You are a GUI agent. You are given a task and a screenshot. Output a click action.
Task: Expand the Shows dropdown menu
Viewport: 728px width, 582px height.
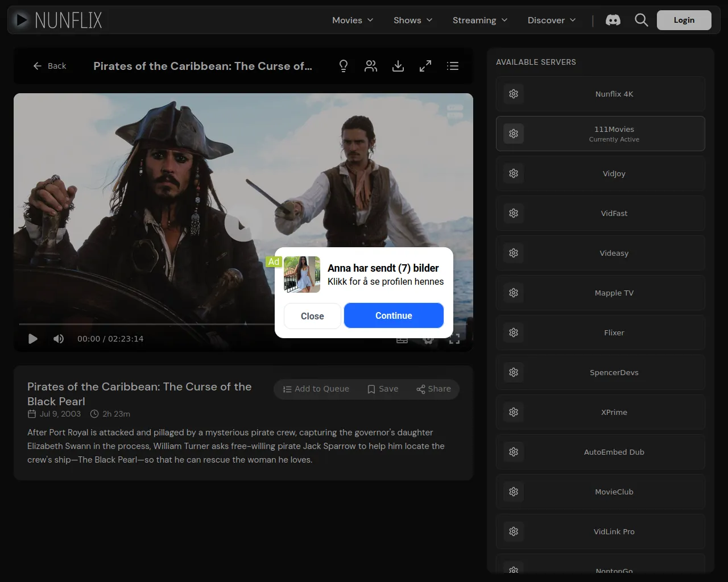(x=413, y=20)
